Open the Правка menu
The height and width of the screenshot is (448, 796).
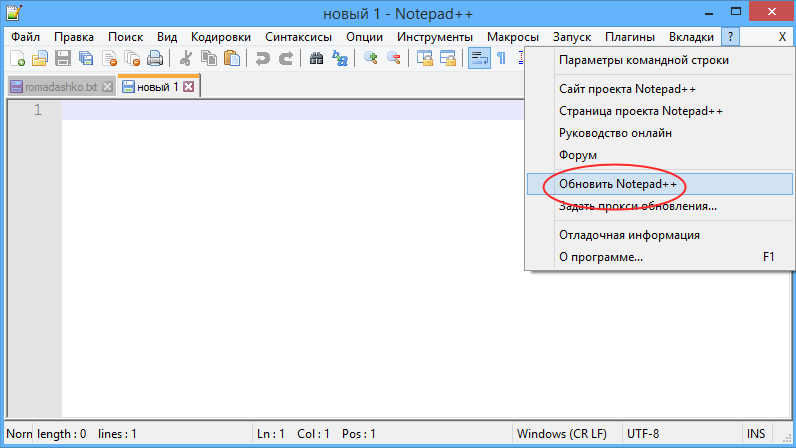tap(74, 37)
